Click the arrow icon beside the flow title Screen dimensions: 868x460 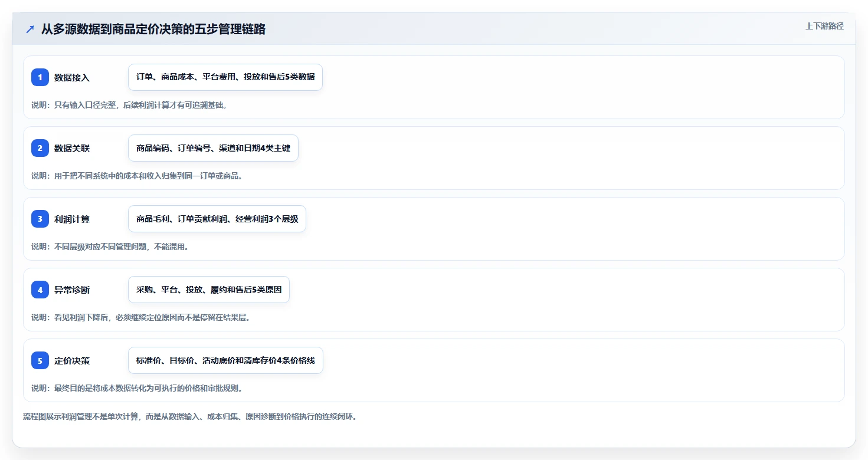pos(30,29)
